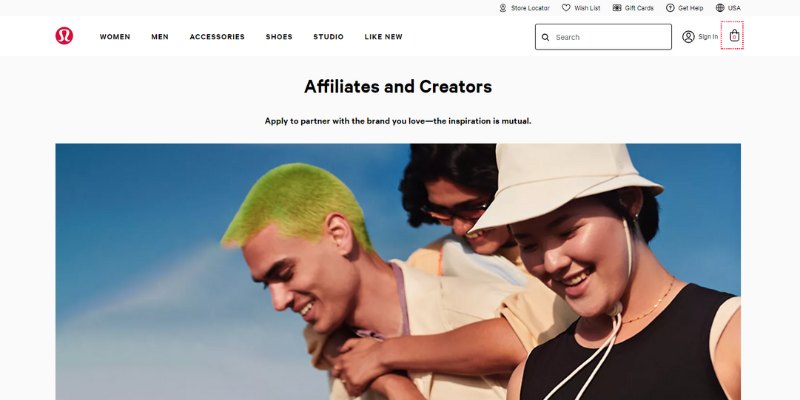Click the Store Locator pin icon
The image size is (800, 400).
(x=503, y=8)
